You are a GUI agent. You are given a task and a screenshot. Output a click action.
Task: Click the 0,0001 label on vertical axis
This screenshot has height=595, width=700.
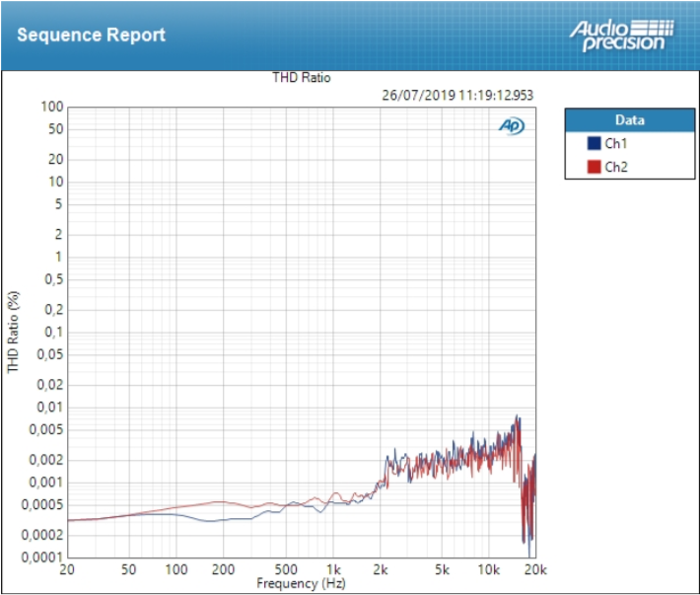43,558
